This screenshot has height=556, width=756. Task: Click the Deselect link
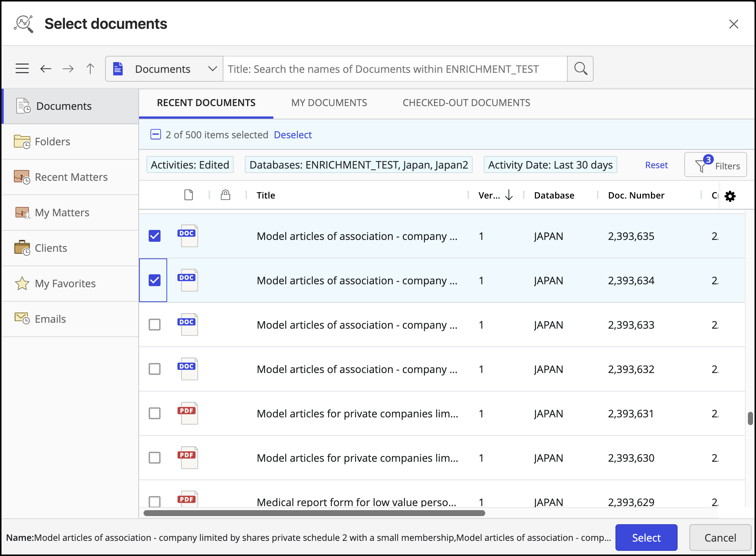point(293,135)
